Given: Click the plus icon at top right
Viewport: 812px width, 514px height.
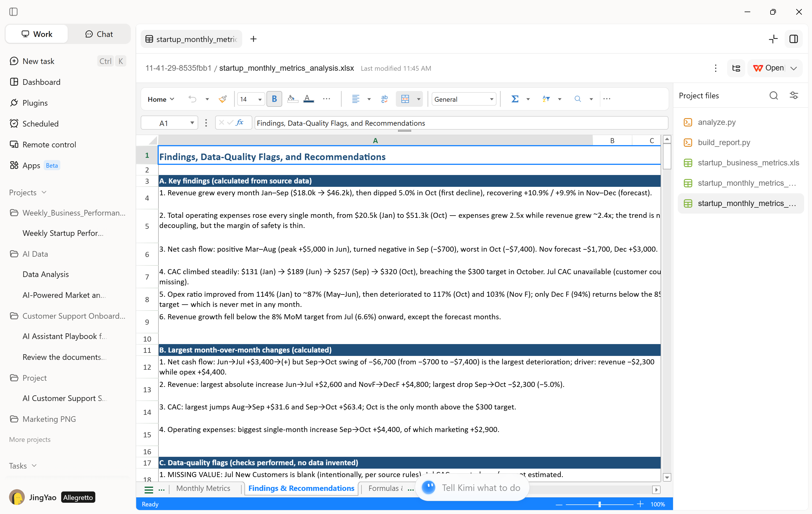Looking at the screenshot, I should tap(773, 39).
